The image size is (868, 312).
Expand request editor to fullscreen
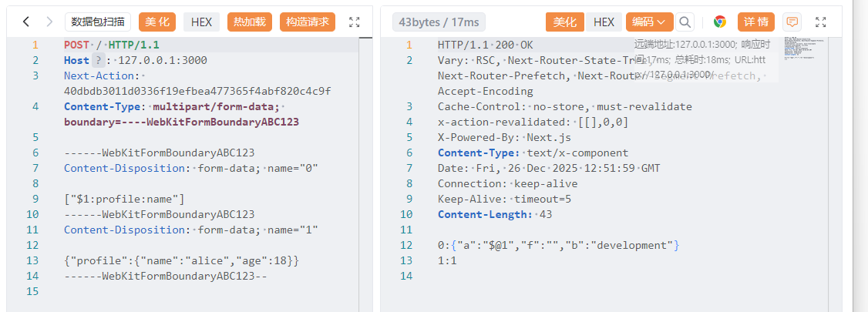coord(355,22)
